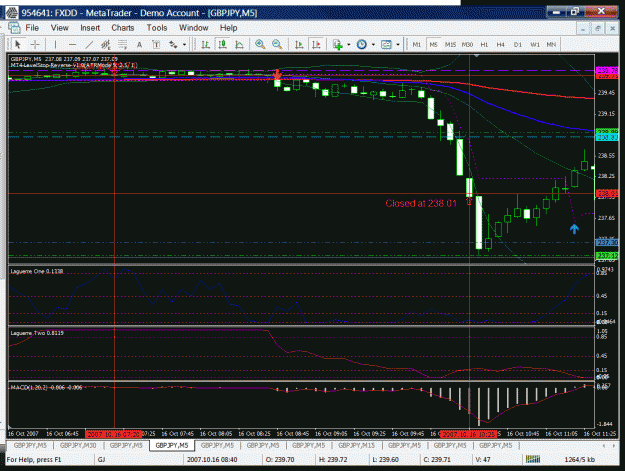Open the Insert menu
The width and height of the screenshot is (625, 471).
point(90,28)
